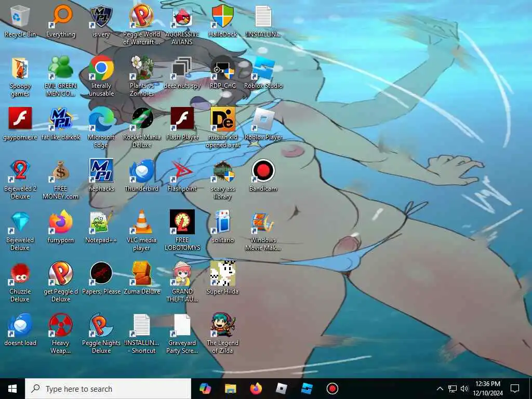This screenshot has height=399, width=532.
Task: Open Roblox Studio taskbar icon
Action: (307, 389)
